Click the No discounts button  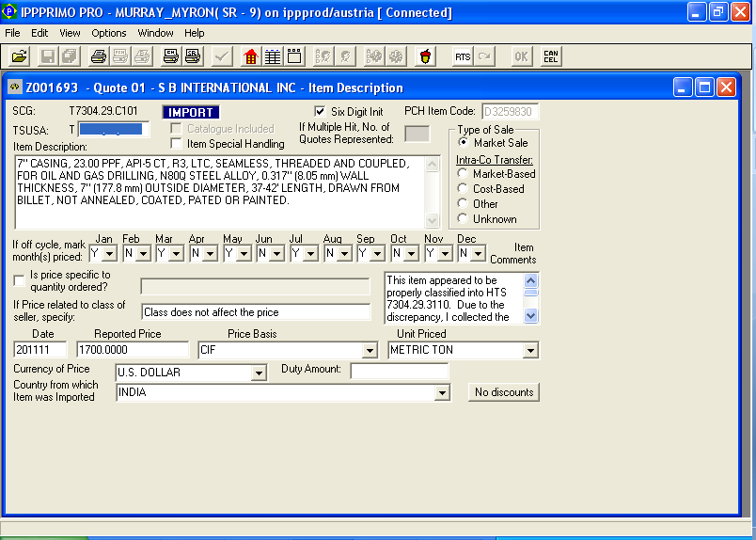coord(504,392)
